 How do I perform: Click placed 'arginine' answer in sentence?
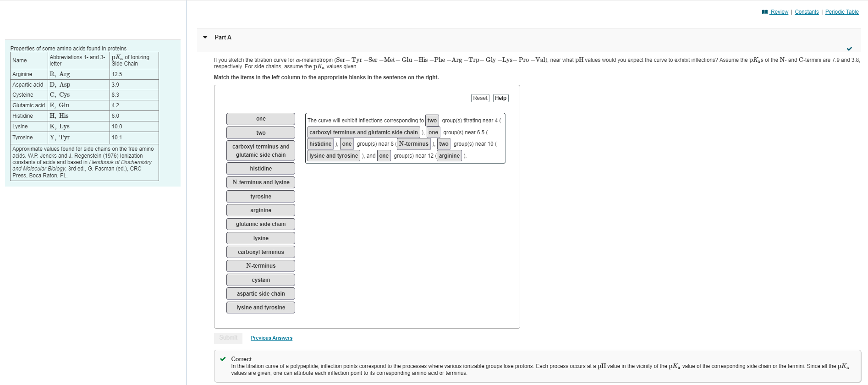[449, 156]
